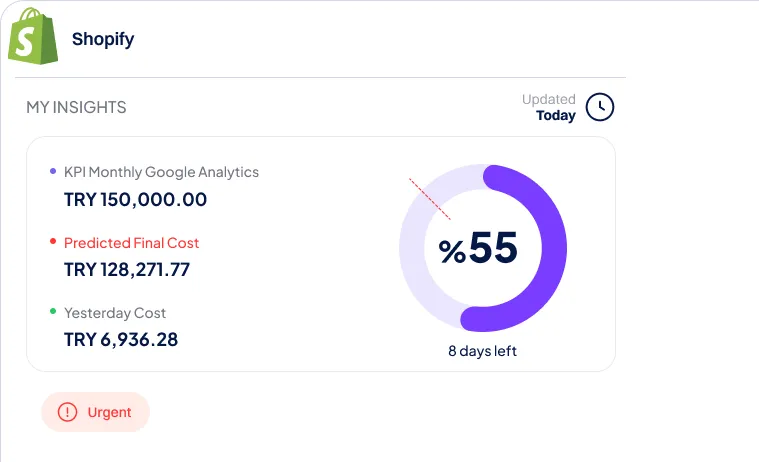Image resolution: width=759 pixels, height=462 pixels.
Task: Click the red bullet beside Predicted Final Cost
Action: click(x=53, y=242)
